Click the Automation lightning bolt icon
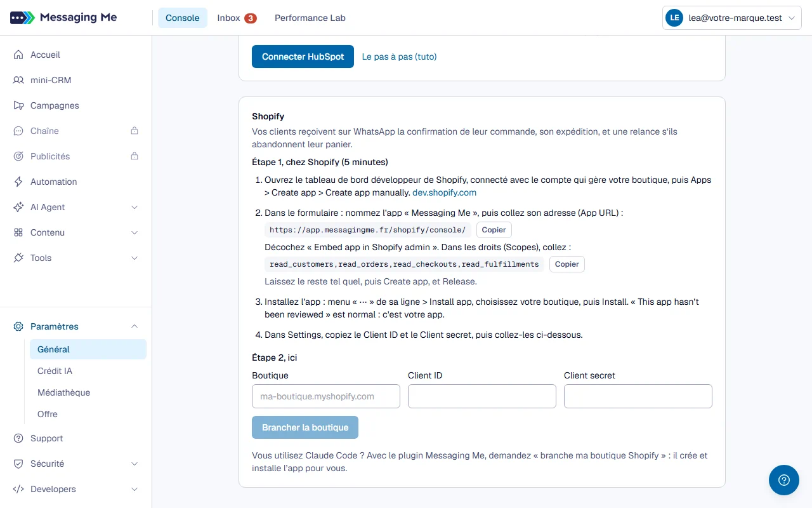 click(x=18, y=182)
